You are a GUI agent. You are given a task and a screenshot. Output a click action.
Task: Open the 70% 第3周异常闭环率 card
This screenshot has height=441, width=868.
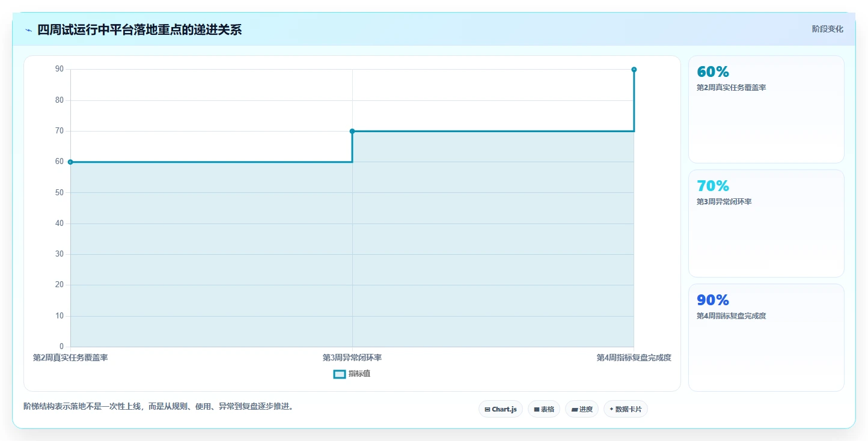point(766,224)
